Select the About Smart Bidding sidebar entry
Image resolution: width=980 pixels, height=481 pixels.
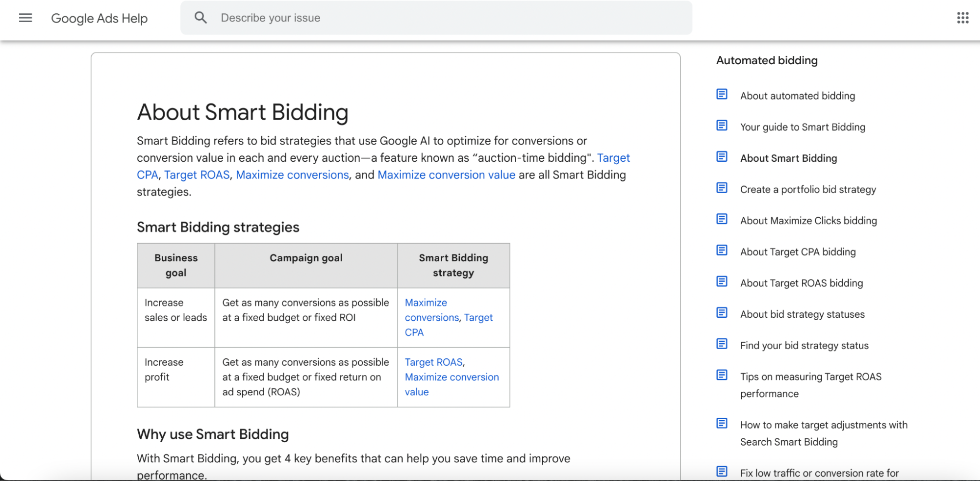[788, 158]
